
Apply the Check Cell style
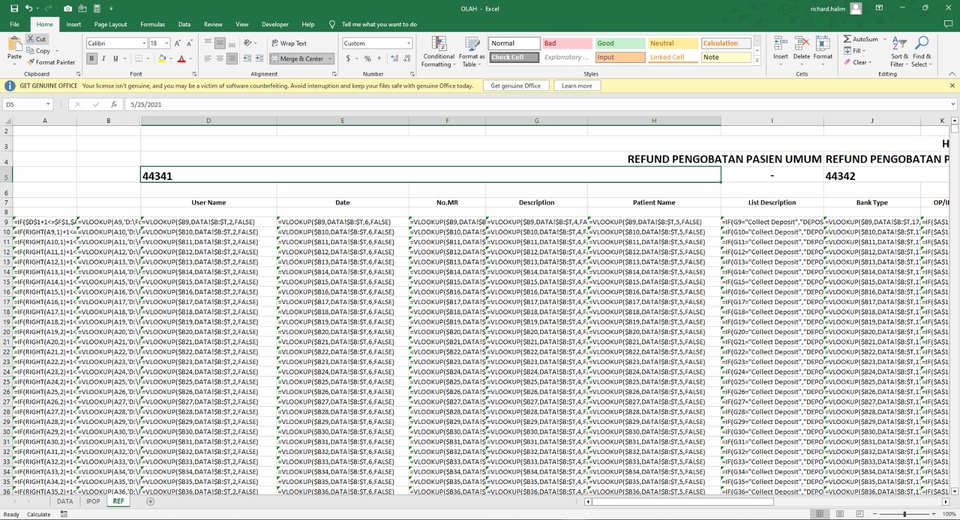pos(514,58)
